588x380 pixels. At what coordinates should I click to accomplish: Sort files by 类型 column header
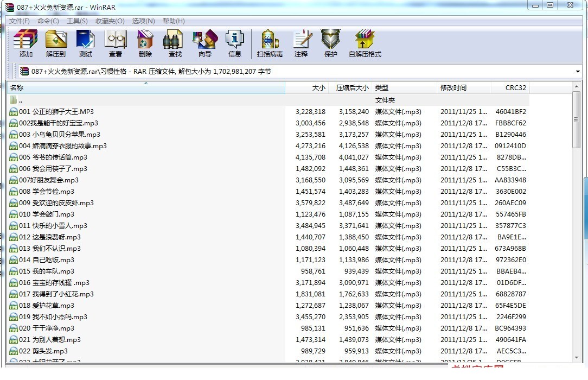coord(405,88)
